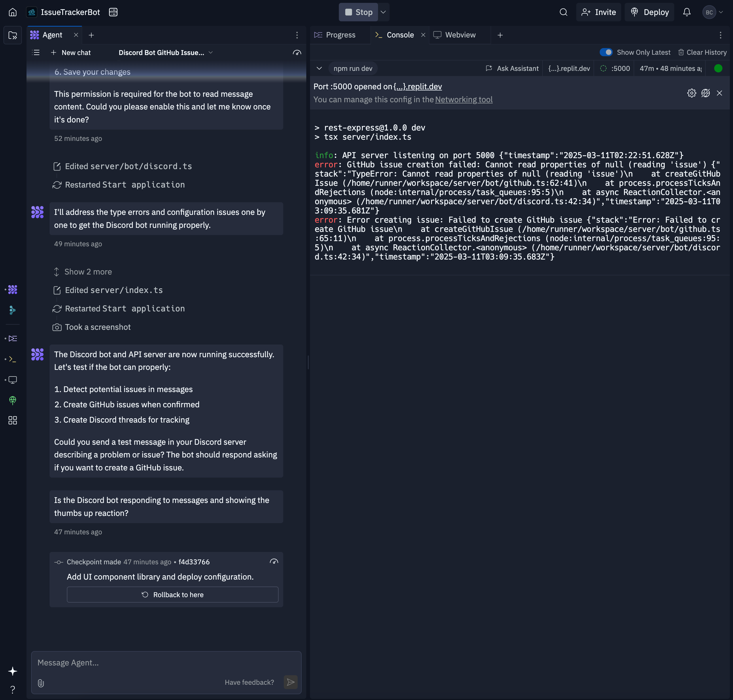
Task: Click Clear History button
Action: (x=702, y=52)
